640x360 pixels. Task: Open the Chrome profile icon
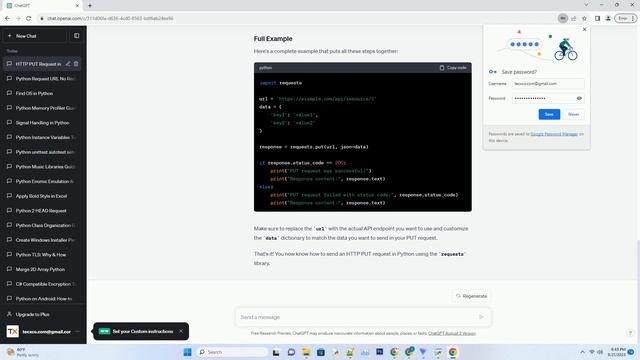coord(608,18)
